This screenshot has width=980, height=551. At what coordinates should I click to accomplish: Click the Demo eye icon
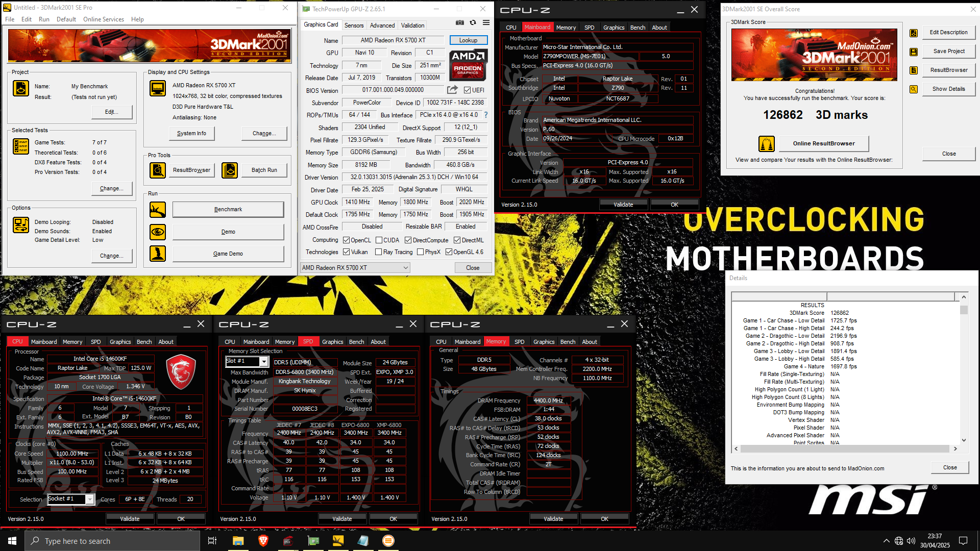(158, 232)
